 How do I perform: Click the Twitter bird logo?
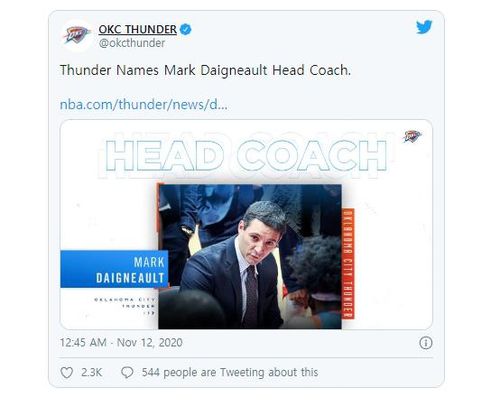click(424, 27)
